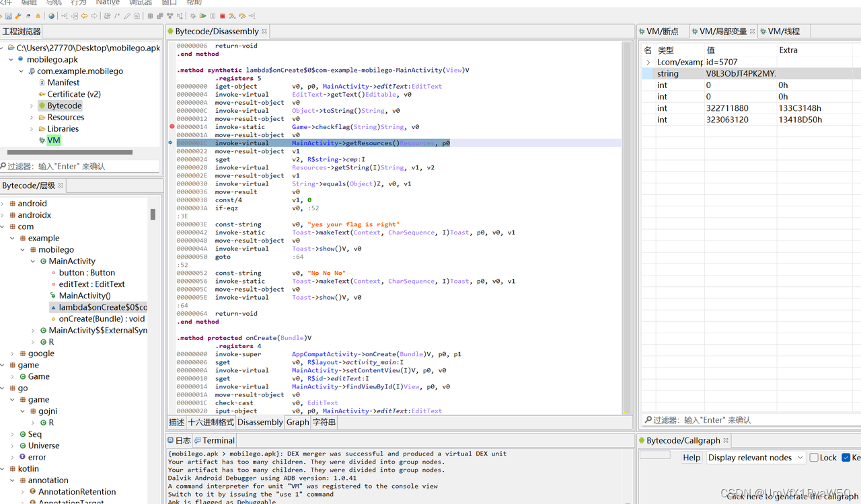Viewport: 861px width, 504px height.
Task: Click the green Resume debugger icon
Action: (x=203, y=15)
